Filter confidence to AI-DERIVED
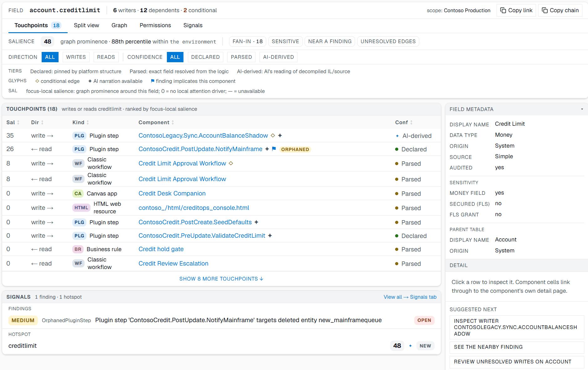Screen dimensions: 588x370 (279, 57)
